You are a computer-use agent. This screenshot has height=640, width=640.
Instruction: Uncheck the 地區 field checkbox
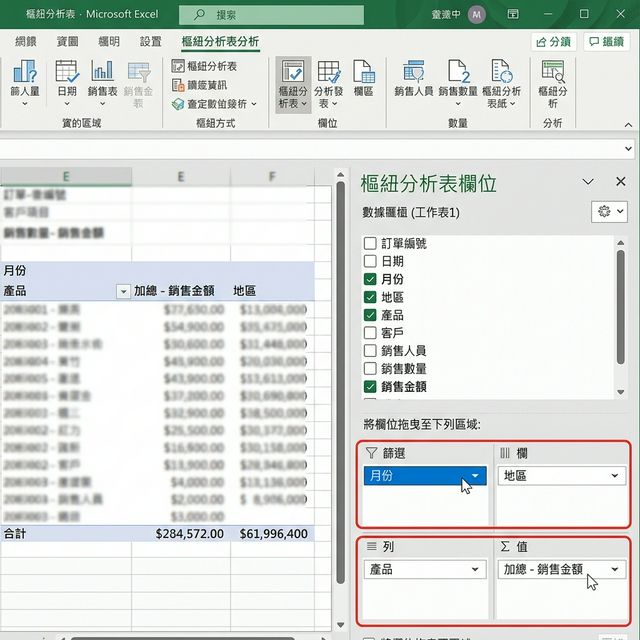[x=370, y=297]
